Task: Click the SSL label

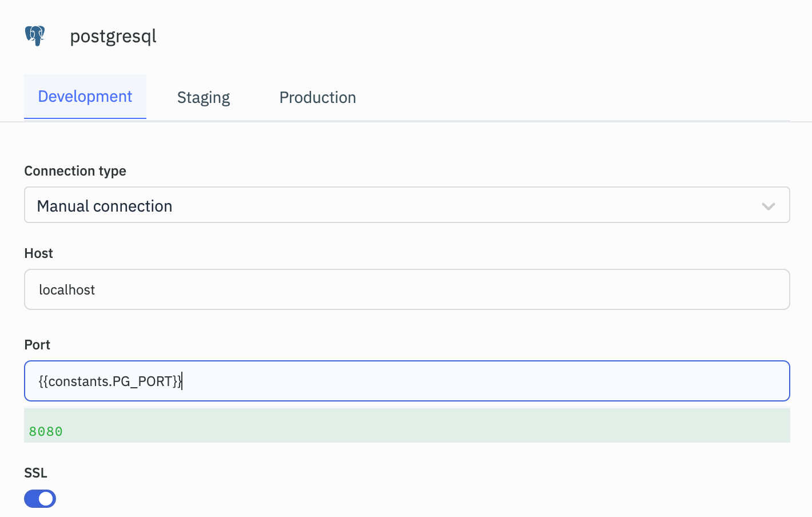Action: [35, 473]
